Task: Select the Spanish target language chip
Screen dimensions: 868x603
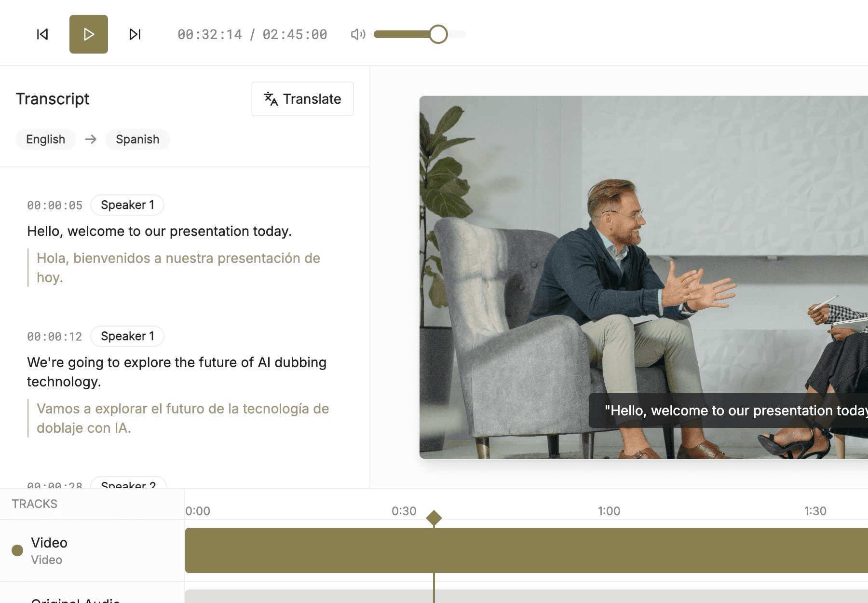Action: 137,139
